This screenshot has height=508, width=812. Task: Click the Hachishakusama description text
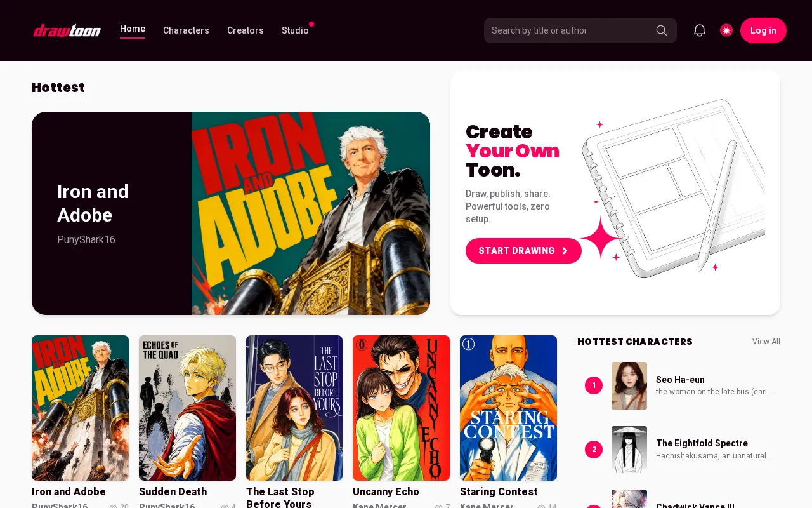[x=714, y=456]
